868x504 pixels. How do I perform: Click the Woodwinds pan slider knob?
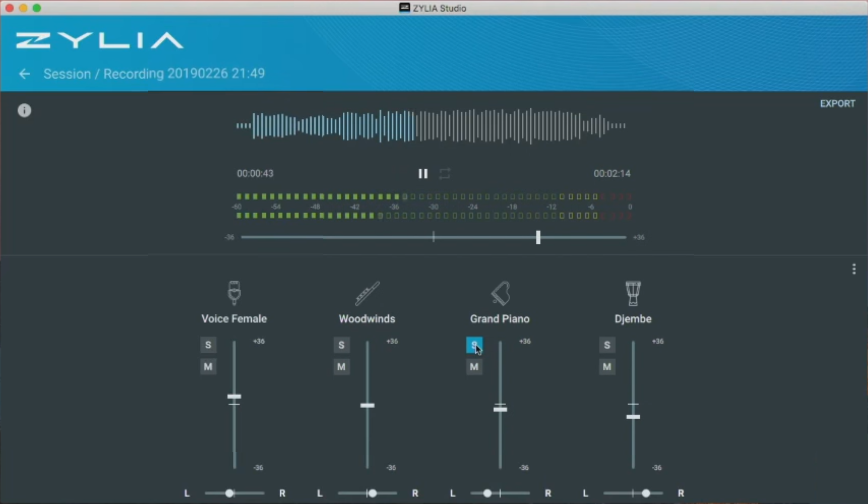[x=372, y=493]
